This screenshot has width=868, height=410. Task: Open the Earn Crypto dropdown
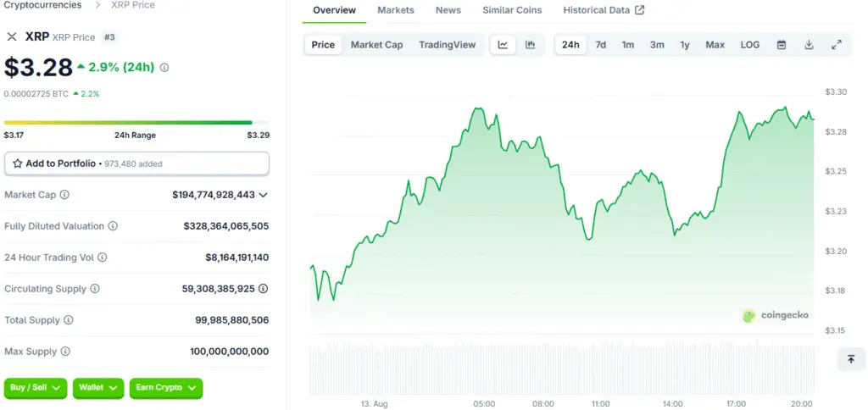click(x=166, y=388)
